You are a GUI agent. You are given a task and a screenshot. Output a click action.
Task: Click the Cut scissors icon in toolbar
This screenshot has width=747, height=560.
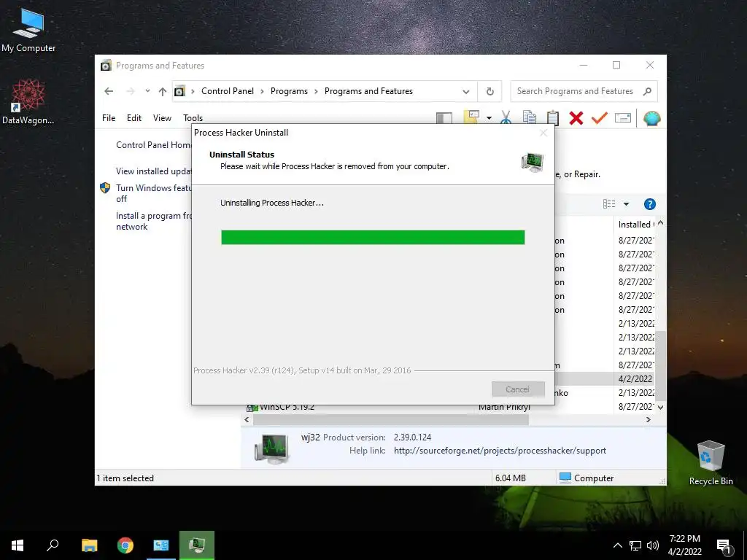pyautogui.click(x=506, y=117)
